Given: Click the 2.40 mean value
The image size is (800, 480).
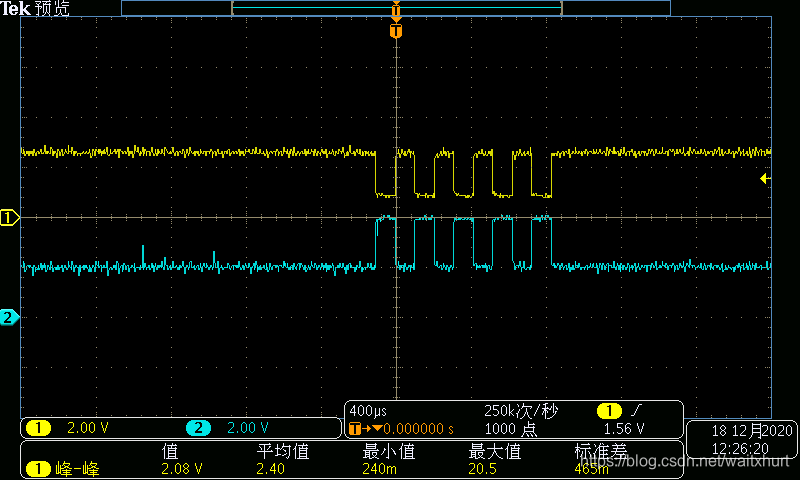Looking at the screenshot, I should pos(270,469).
